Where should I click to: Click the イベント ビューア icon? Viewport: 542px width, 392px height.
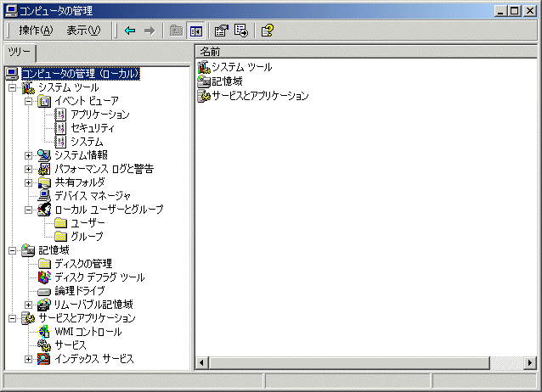coord(44,101)
